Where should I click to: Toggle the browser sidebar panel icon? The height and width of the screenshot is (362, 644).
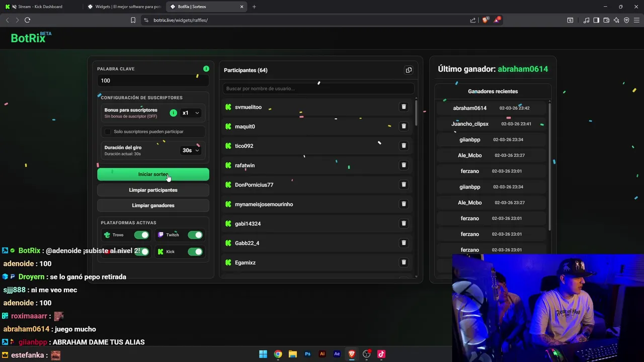pyautogui.click(x=596, y=20)
